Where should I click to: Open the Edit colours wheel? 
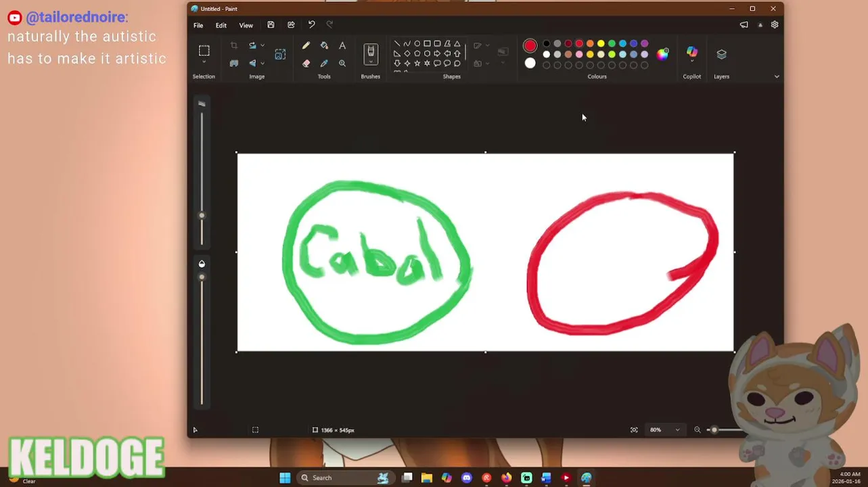[662, 55]
